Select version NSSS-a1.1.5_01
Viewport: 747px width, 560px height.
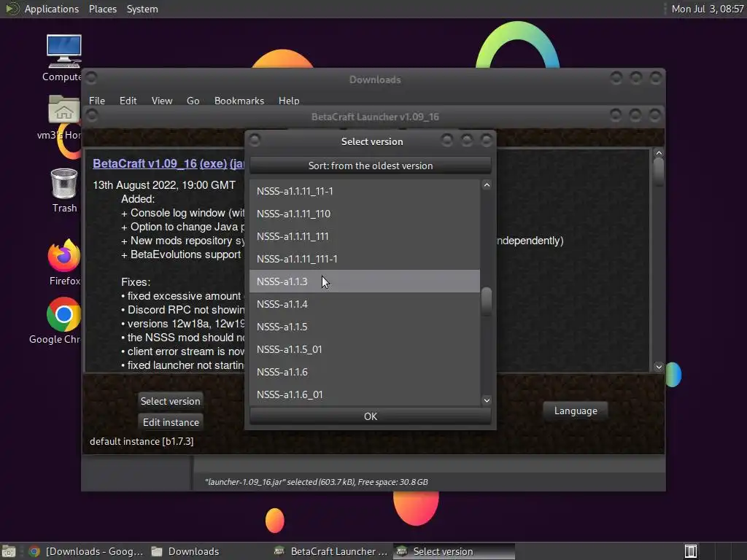365,349
